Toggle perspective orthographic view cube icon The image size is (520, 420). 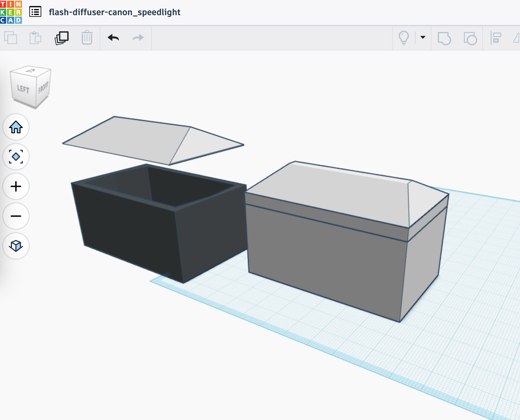(x=16, y=246)
